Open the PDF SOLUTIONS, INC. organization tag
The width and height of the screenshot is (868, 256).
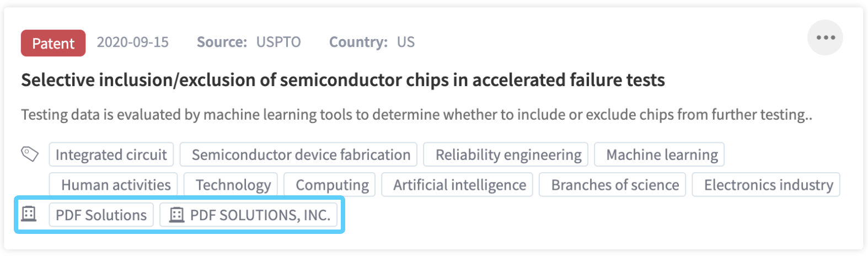(x=260, y=215)
